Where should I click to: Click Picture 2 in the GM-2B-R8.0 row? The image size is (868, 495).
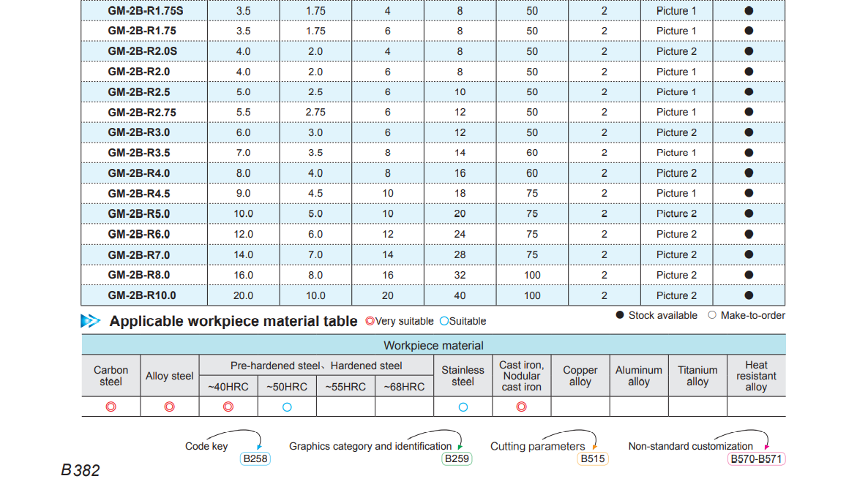click(x=676, y=275)
